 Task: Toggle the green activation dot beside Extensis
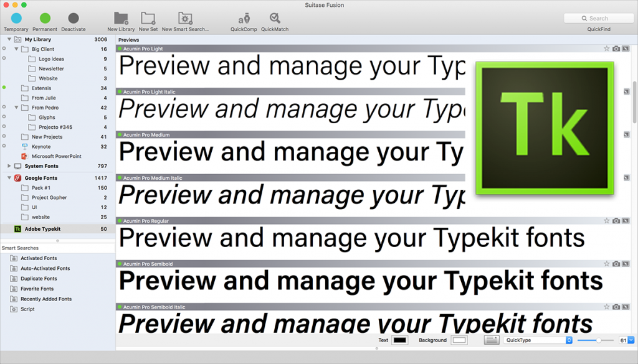pyautogui.click(x=5, y=88)
